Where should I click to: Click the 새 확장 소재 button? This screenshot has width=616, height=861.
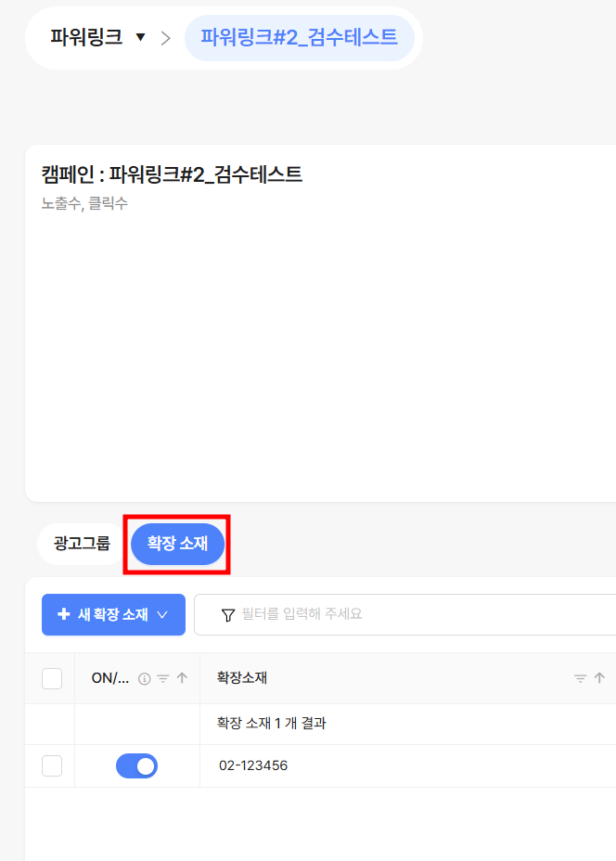point(114,614)
